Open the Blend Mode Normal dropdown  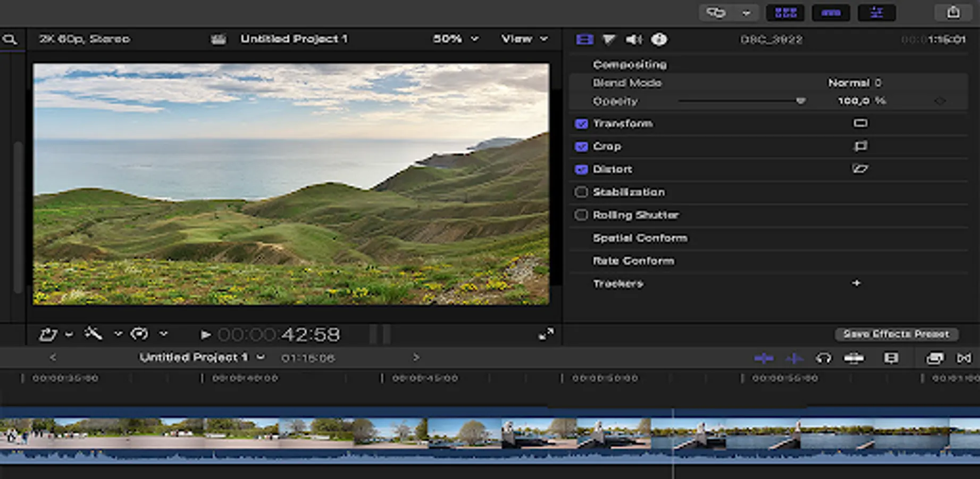[x=855, y=83]
